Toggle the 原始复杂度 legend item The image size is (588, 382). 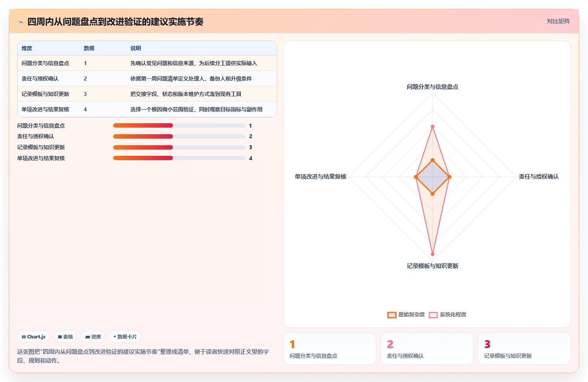coord(406,315)
